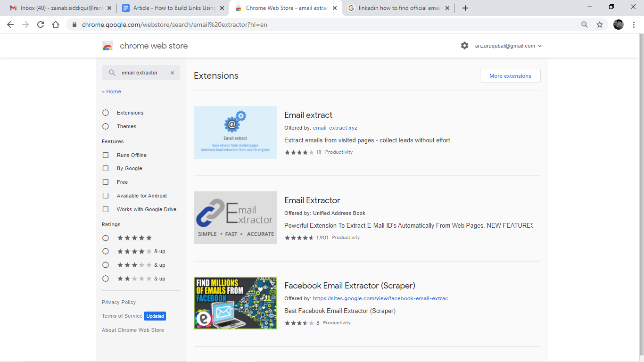644x362 pixels.
Task: Click the Productivity label under Email extract
Action: coord(339,152)
